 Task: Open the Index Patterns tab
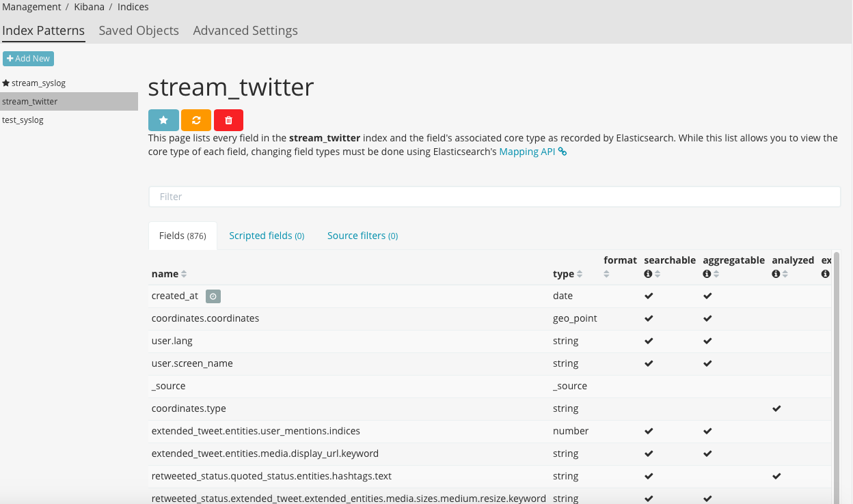44,31
